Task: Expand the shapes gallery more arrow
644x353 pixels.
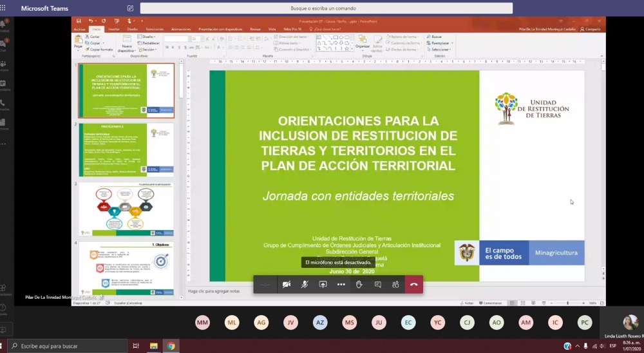Action: coord(352,49)
